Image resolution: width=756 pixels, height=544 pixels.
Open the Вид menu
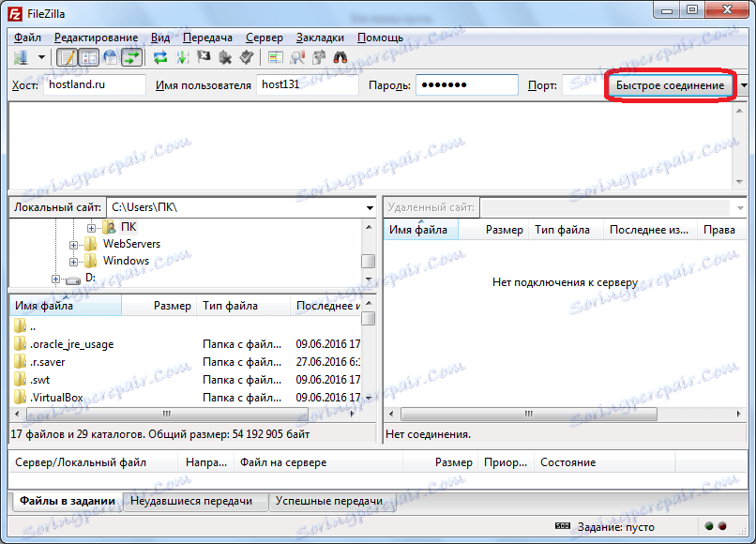pyautogui.click(x=160, y=38)
